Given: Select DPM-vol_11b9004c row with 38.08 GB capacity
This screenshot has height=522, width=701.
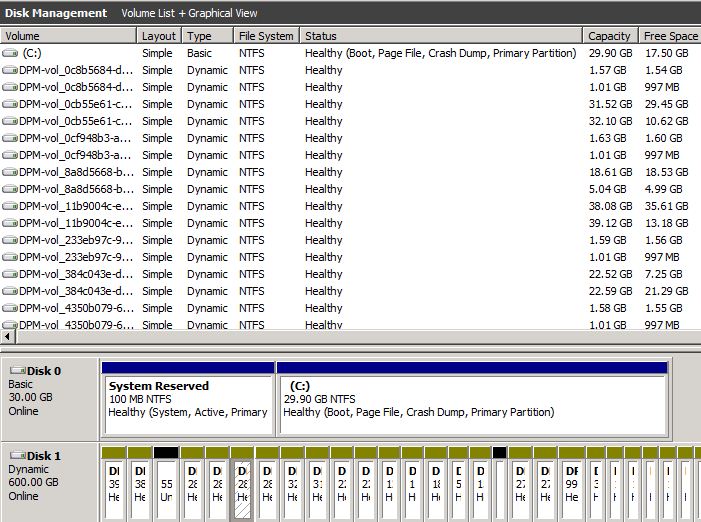Looking at the screenshot, I should [x=350, y=206].
